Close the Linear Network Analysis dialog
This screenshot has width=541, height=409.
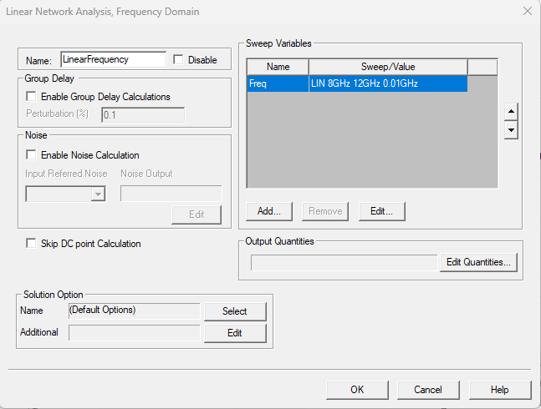click(527, 11)
